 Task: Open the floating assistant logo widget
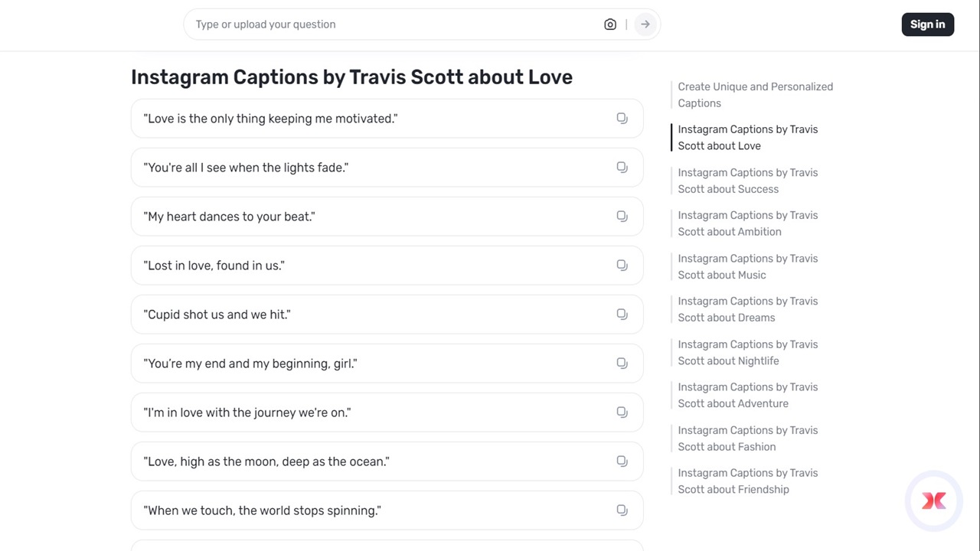(x=934, y=500)
